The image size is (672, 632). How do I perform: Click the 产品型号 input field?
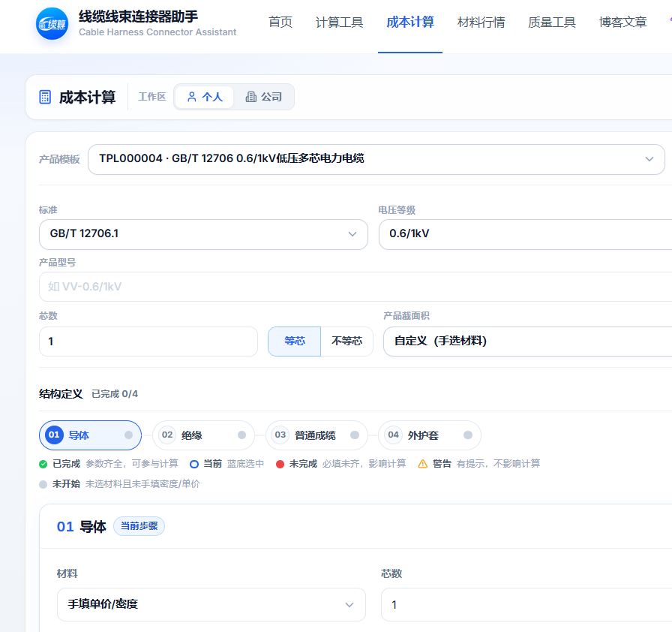point(355,287)
